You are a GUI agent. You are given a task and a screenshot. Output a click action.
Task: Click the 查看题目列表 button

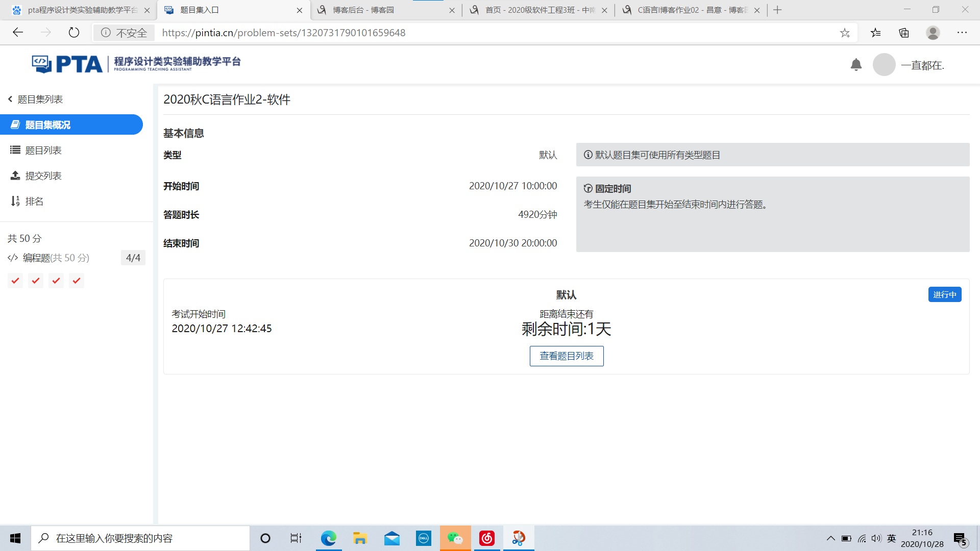tap(566, 356)
